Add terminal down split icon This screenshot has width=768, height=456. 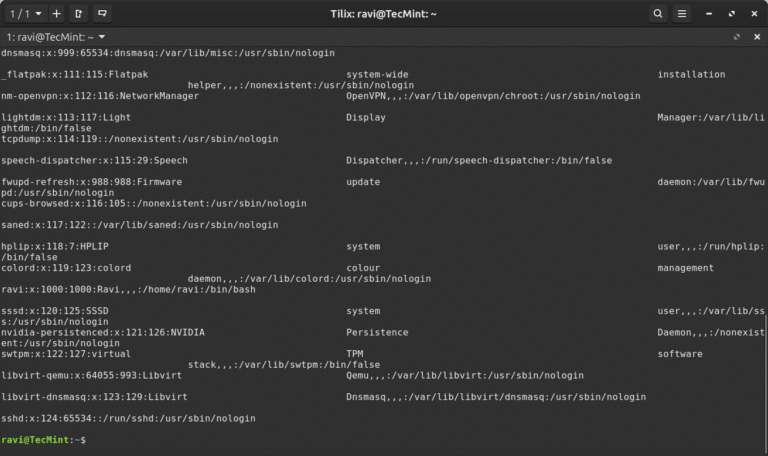pyautogui.click(x=102, y=14)
